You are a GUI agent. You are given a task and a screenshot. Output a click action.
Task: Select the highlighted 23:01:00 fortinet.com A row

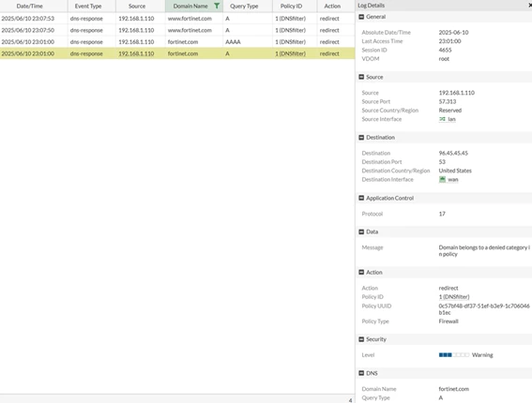pyautogui.click(x=177, y=53)
